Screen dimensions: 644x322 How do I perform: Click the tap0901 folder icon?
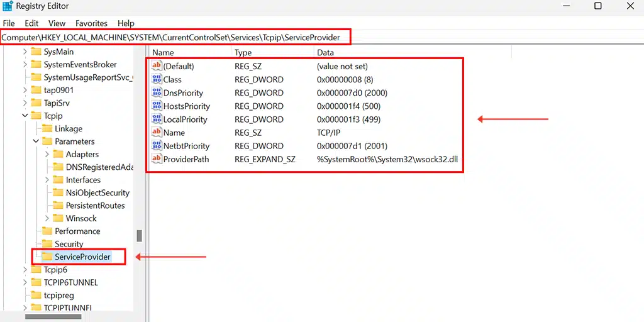[x=36, y=90]
